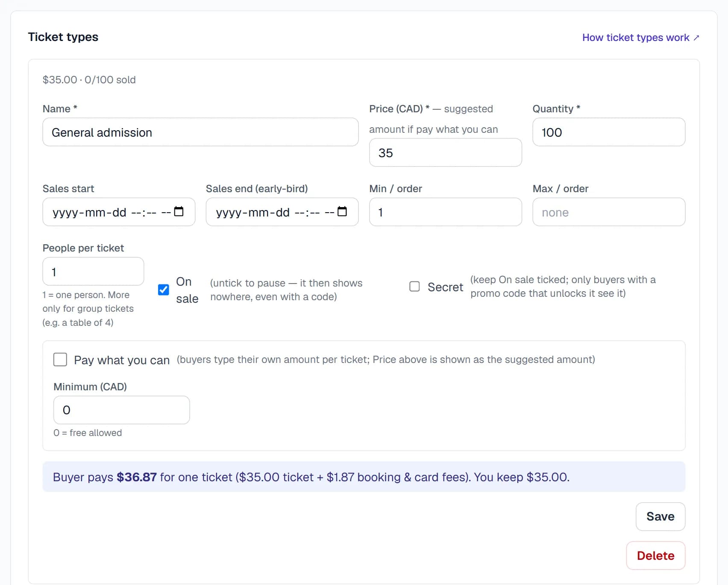Set the Sales start date field
This screenshot has width=728, height=585.
(119, 212)
